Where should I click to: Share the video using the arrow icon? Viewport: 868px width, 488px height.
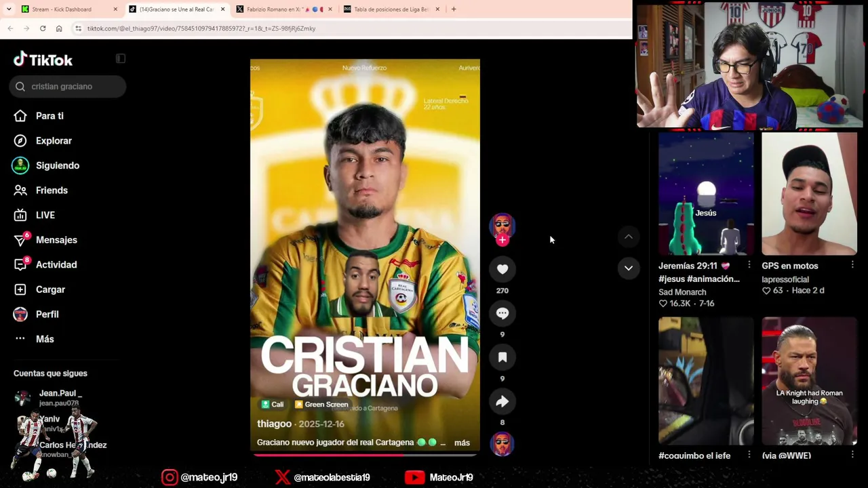click(502, 401)
